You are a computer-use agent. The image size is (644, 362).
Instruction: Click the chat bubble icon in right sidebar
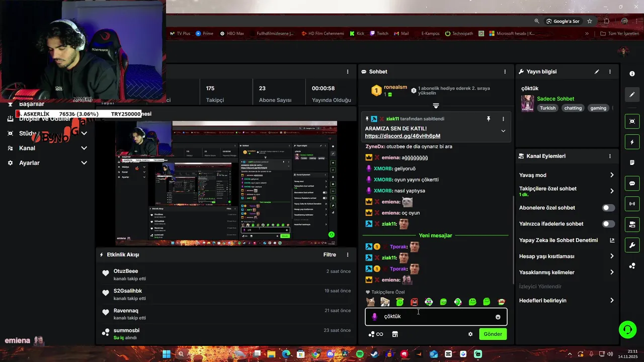(632, 184)
